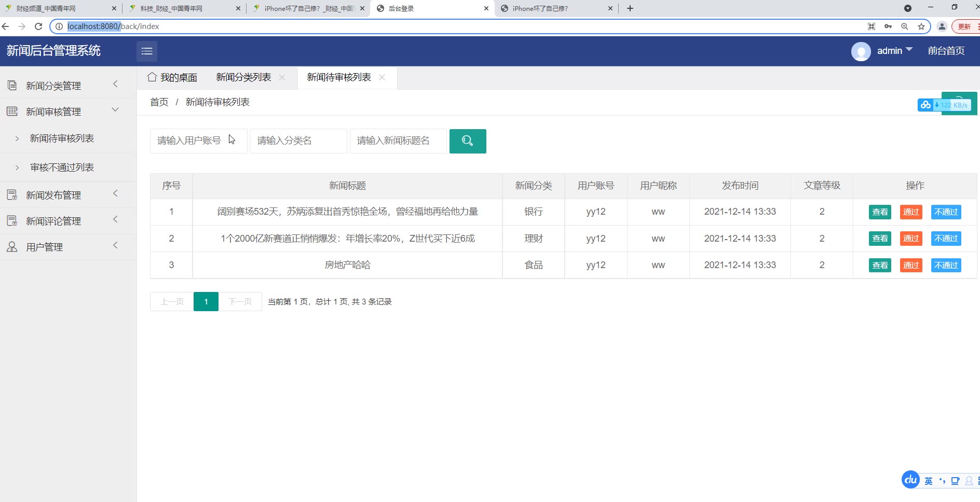The width and height of the screenshot is (980, 502).
Task: Click the site information icon before URL
Action: (x=59, y=26)
